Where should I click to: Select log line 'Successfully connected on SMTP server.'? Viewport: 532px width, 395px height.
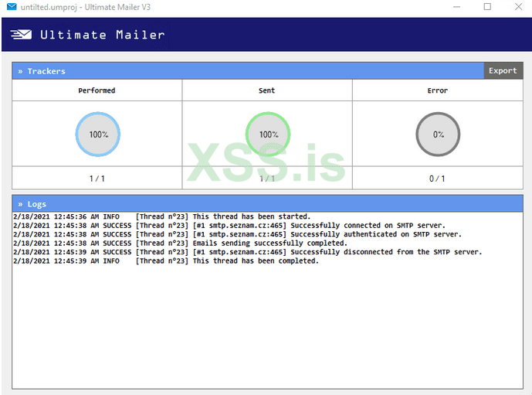click(229, 225)
